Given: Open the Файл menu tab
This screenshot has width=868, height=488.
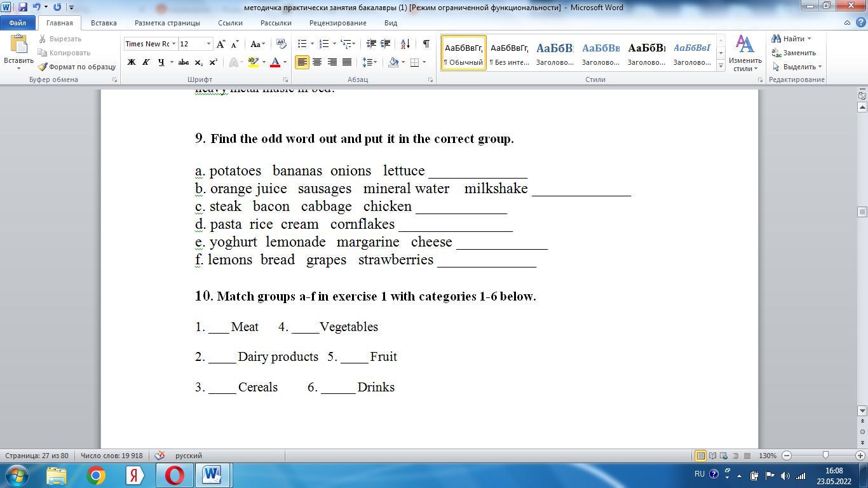Looking at the screenshot, I should (18, 23).
